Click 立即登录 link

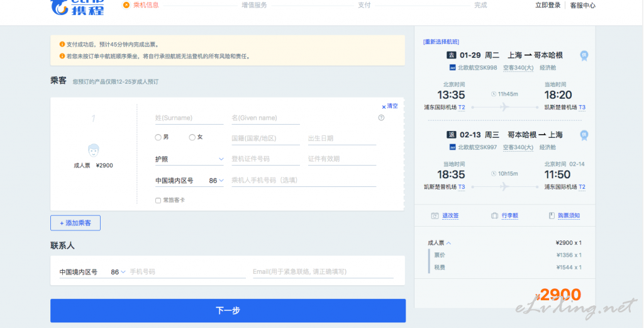coord(548,5)
